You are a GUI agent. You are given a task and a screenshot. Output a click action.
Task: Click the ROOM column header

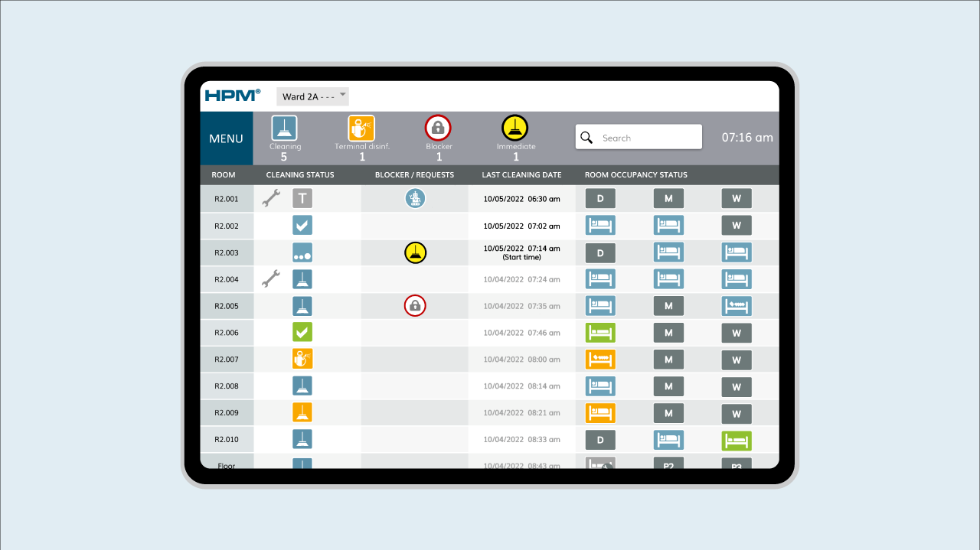[x=224, y=175]
